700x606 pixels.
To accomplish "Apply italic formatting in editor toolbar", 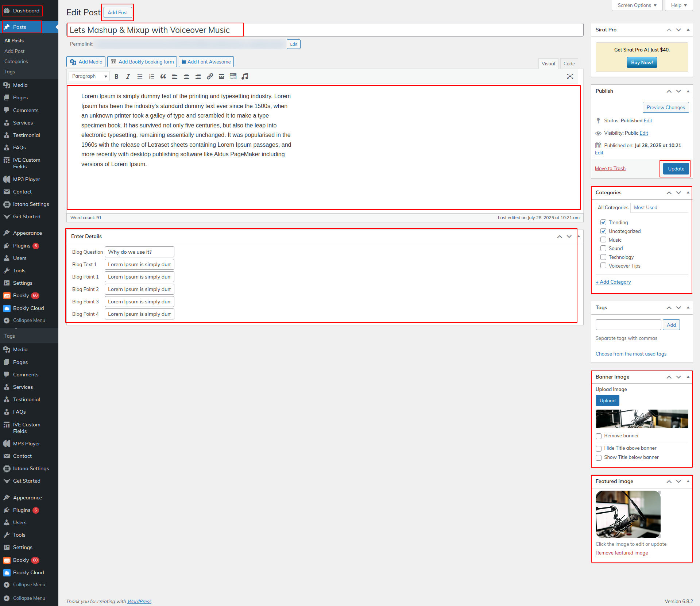I will [x=128, y=76].
